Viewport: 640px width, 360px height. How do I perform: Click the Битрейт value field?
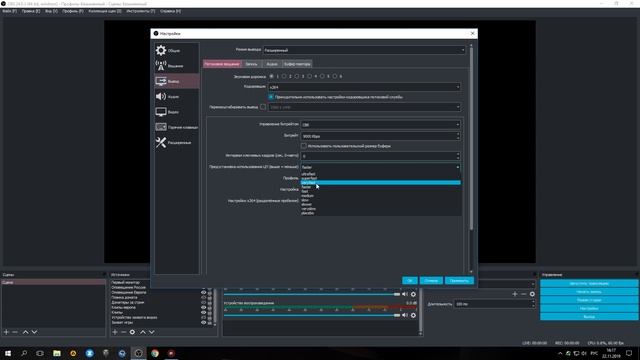click(380, 136)
